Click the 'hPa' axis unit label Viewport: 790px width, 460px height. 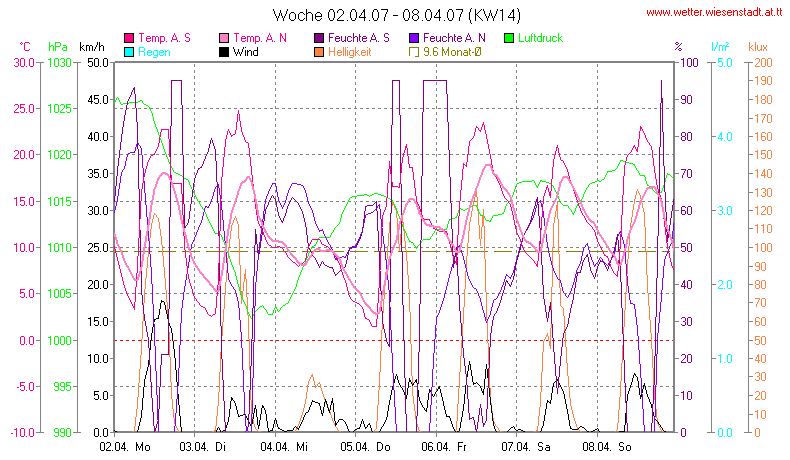(x=58, y=47)
